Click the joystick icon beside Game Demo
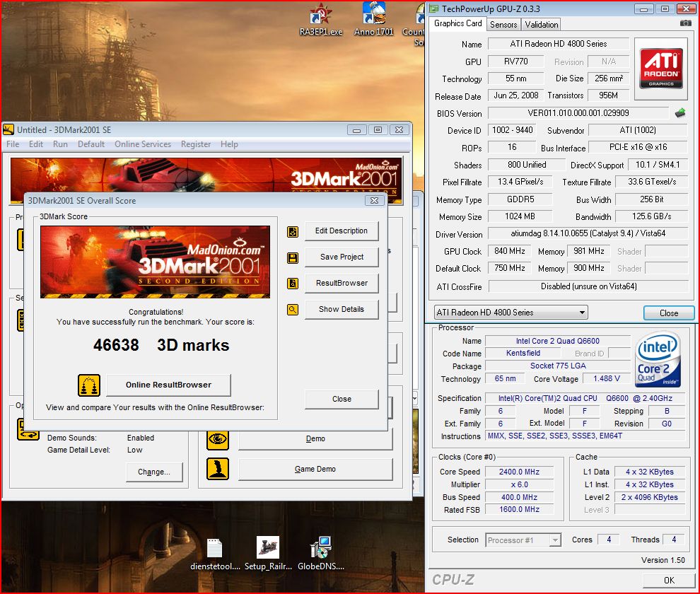 (218, 469)
